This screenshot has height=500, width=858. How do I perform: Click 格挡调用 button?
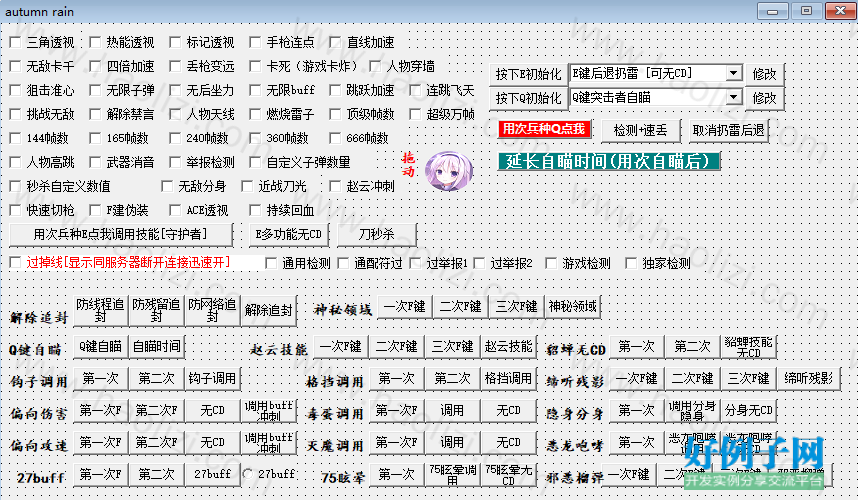tap(508, 379)
